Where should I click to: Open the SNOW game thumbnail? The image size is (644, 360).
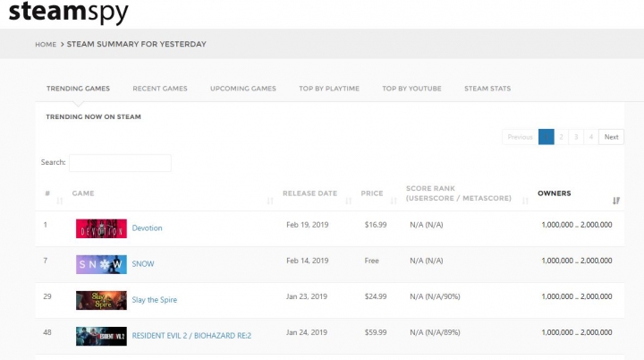pos(101,264)
